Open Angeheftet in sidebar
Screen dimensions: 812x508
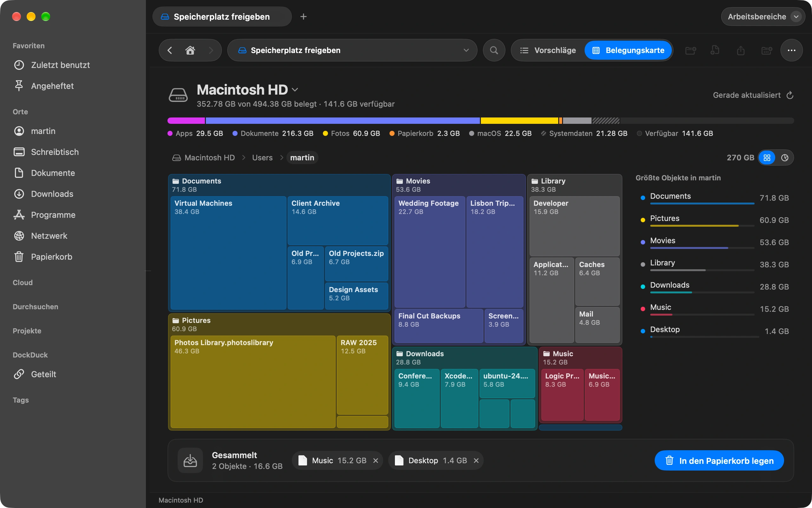click(x=73, y=86)
